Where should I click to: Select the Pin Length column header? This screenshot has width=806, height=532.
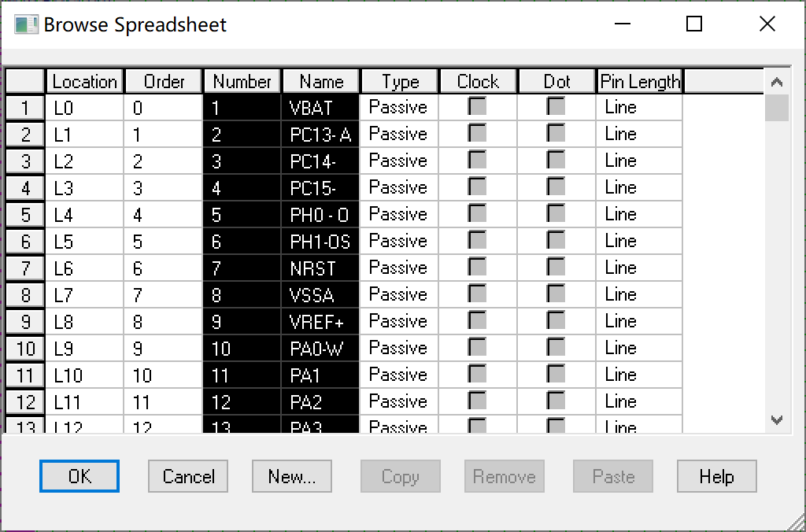[639, 81]
